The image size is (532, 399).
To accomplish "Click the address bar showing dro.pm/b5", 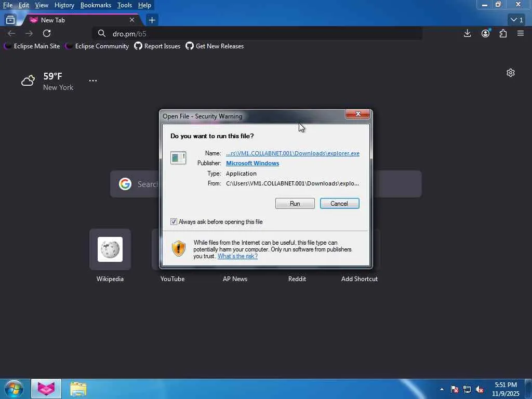I will 258,34.
